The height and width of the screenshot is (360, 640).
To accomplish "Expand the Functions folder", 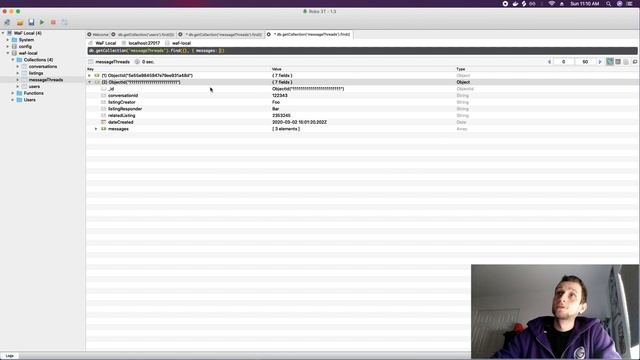I will 13,93.
